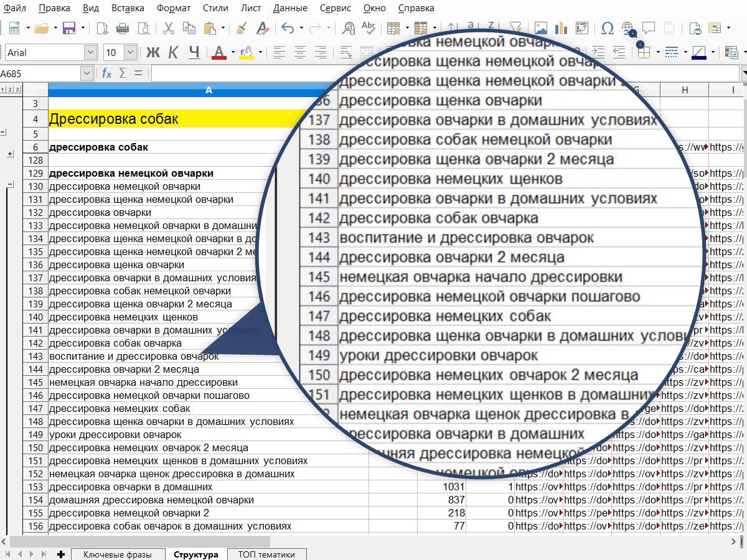Viewport: 747px width, 560px height.
Task: Insert an image
Action: [541, 28]
